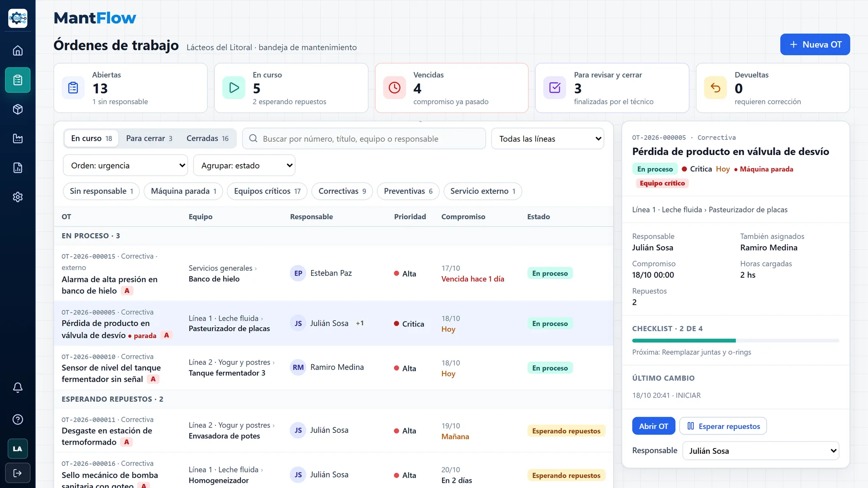
Task: Toggle the Equipos críticos filter chip
Action: pyautogui.click(x=267, y=191)
